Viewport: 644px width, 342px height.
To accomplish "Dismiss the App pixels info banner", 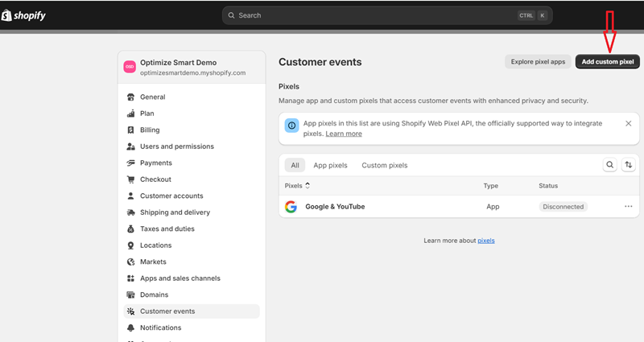I will coord(628,123).
